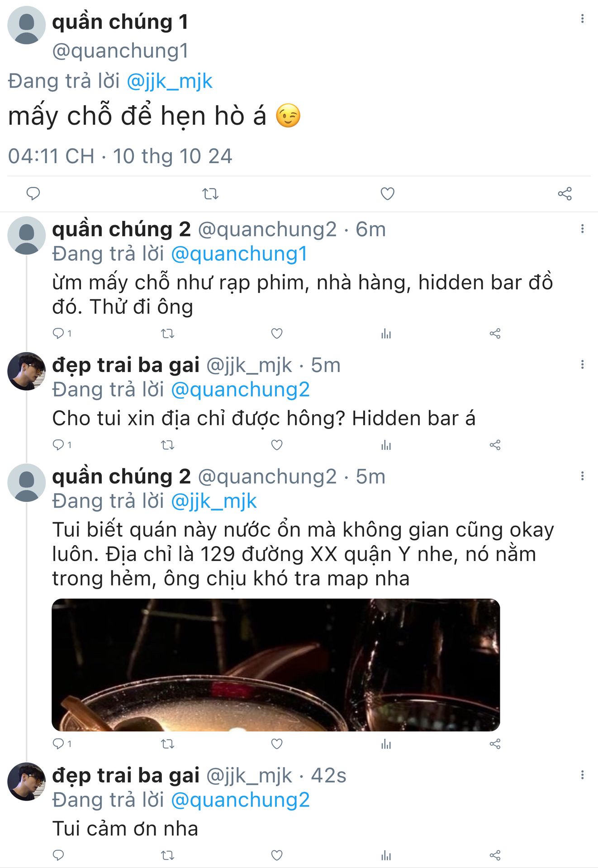Screen dimensions: 598x868
Task: Like the reply mentioning rạp phim, nhà hàng
Action: [x=277, y=334]
